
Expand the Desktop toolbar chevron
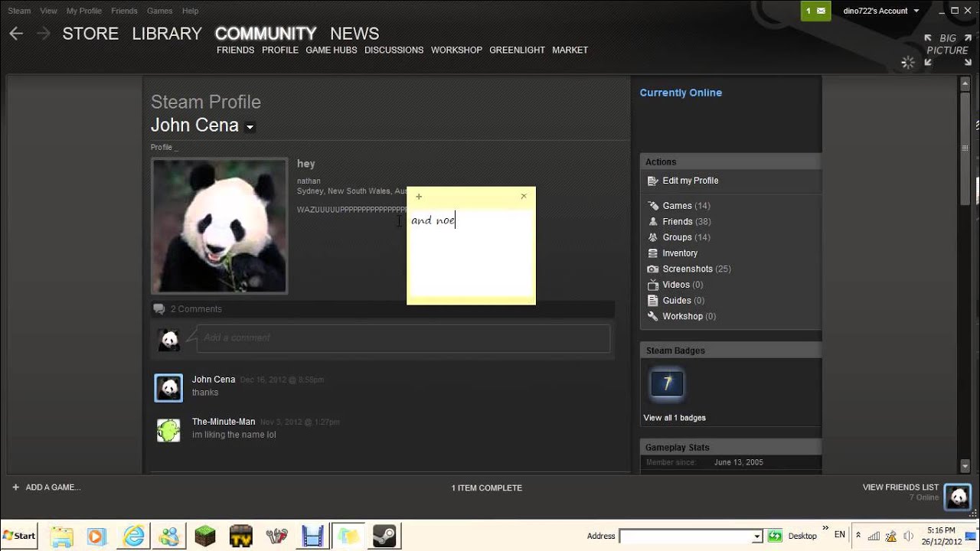pyautogui.click(x=825, y=528)
